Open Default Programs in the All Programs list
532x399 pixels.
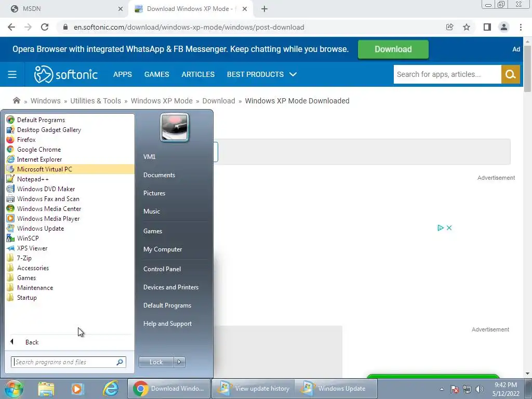pos(70,120)
